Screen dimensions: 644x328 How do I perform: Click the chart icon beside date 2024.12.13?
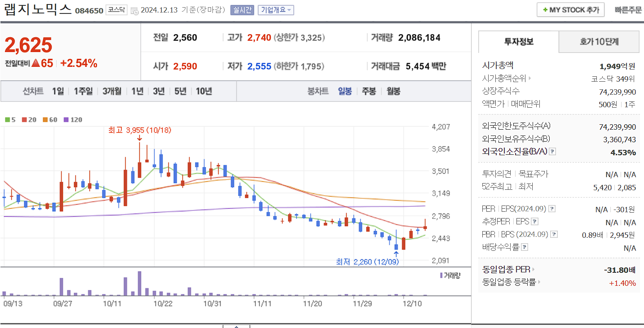coord(135,10)
